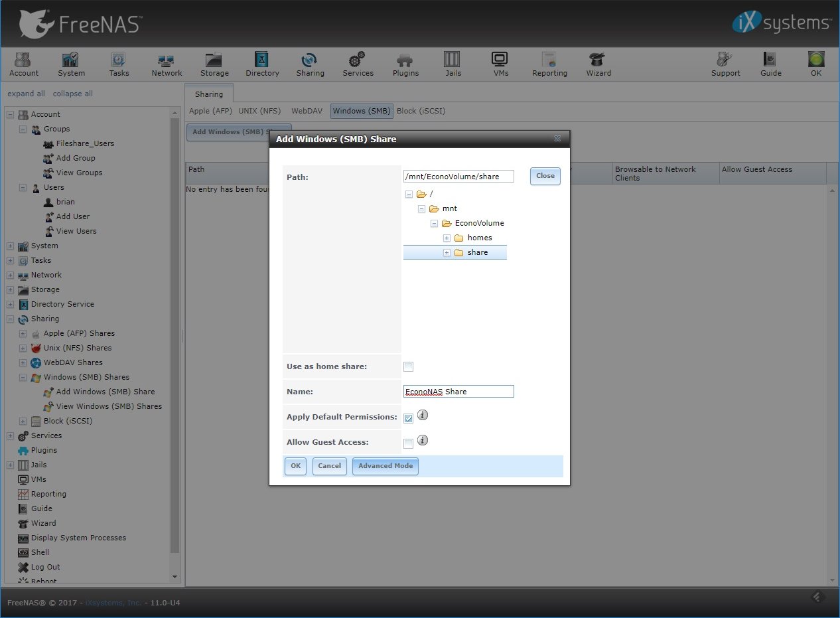Select the Block (iSCSI) tab
Screen dimensions: 840x618
pyautogui.click(x=421, y=111)
